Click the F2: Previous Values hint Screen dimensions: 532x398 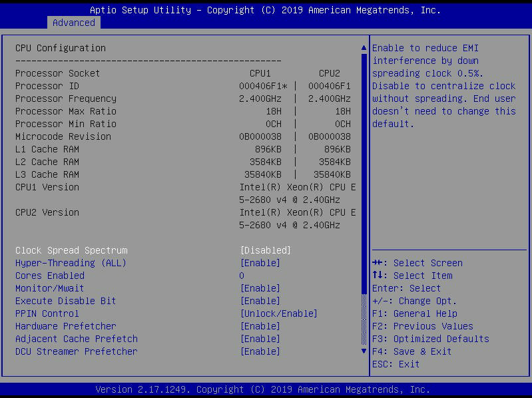(x=422, y=326)
